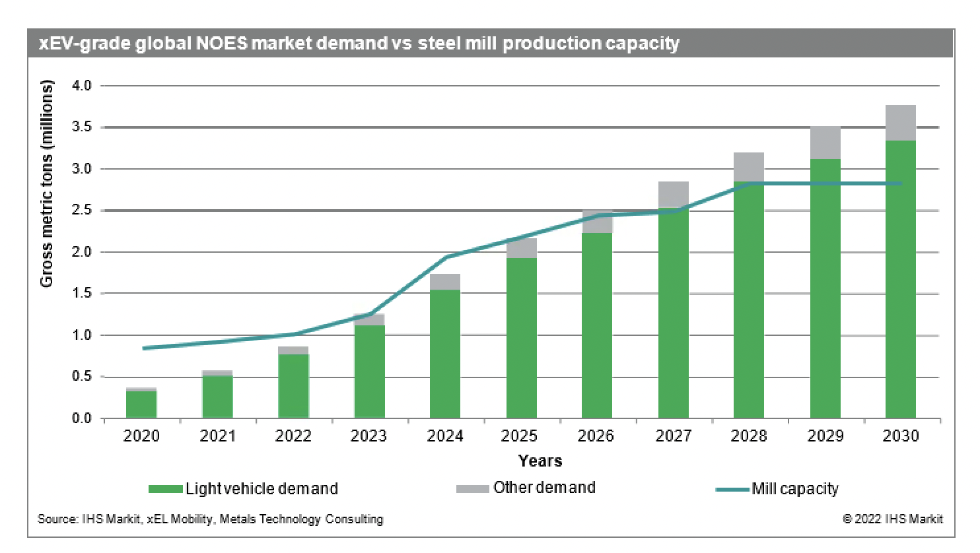Click the green bar for 2030
The width and height of the screenshot is (980, 553).
click(900, 279)
